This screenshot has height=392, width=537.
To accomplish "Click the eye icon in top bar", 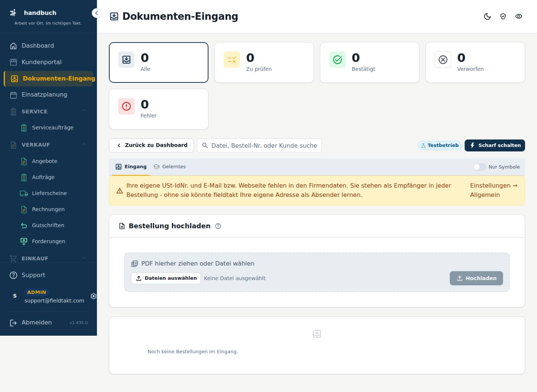I will 519,16.
